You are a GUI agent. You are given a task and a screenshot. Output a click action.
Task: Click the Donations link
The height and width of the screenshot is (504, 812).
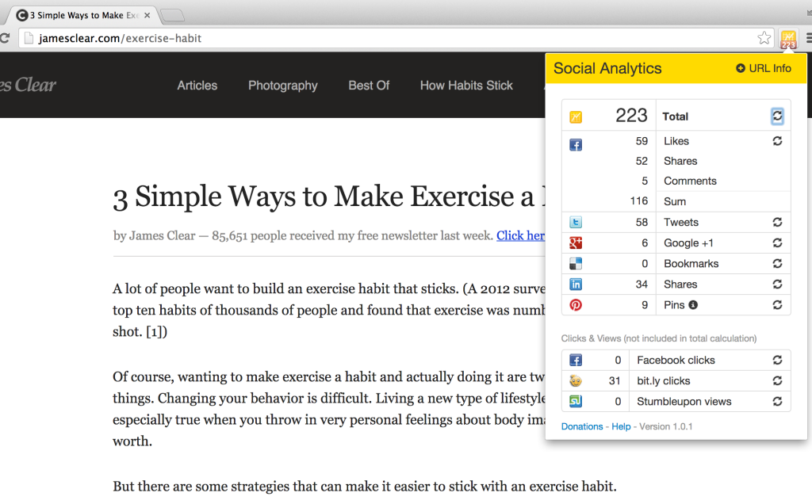582,426
